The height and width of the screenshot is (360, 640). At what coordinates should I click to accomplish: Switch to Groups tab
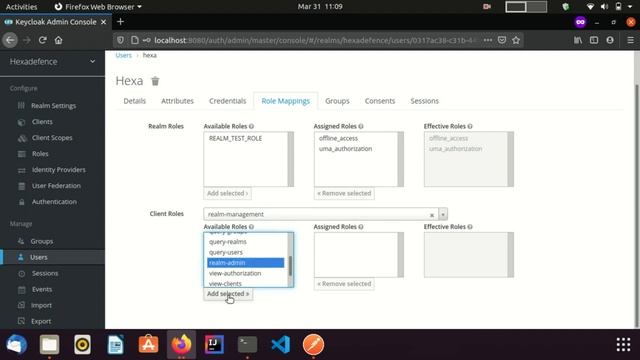(337, 101)
